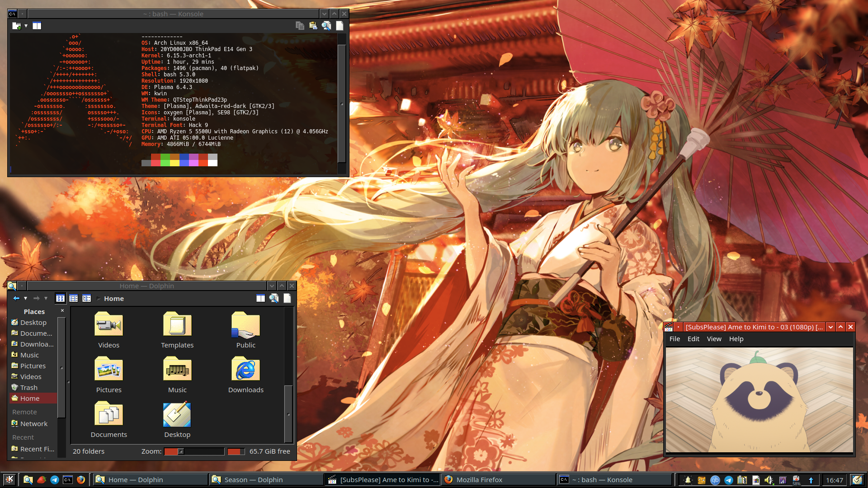Select Documents in Places sidebar

point(33,333)
